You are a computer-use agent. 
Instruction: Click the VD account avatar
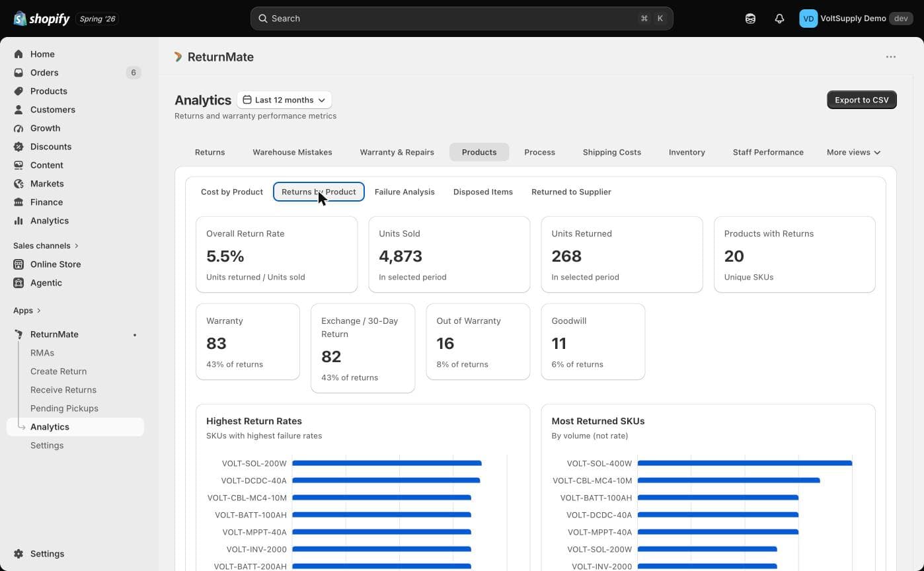pyautogui.click(x=808, y=19)
